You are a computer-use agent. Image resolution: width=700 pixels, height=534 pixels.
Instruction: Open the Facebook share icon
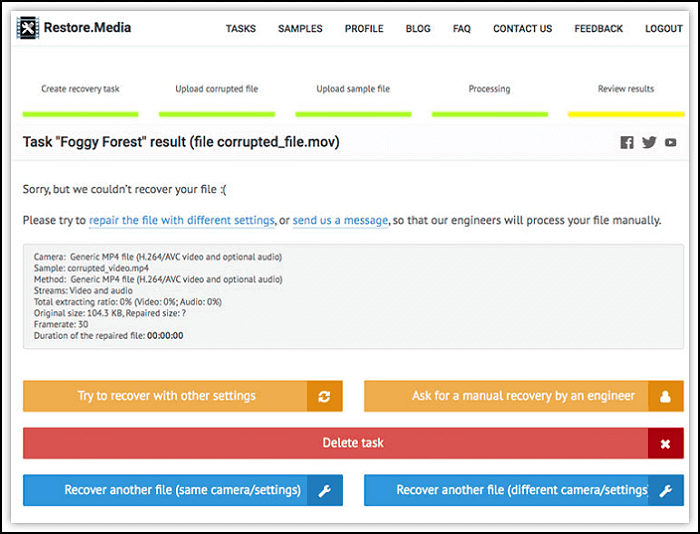click(x=627, y=142)
